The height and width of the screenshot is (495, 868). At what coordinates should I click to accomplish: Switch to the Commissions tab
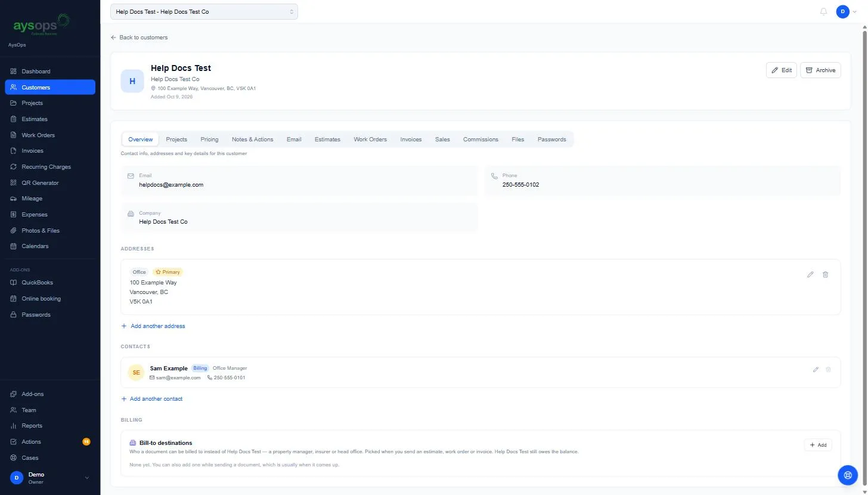[480, 140]
